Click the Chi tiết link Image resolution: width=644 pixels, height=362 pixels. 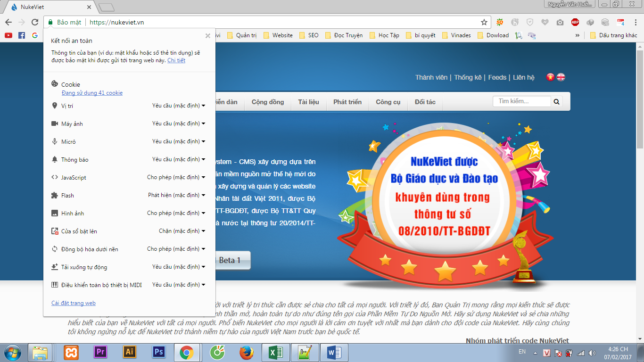(176, 60)
